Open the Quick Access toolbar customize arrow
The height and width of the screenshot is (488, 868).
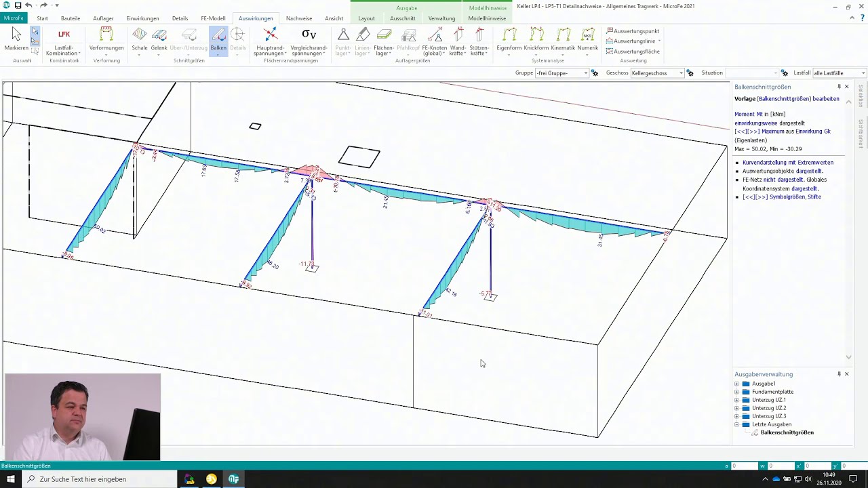coord(57,5)
